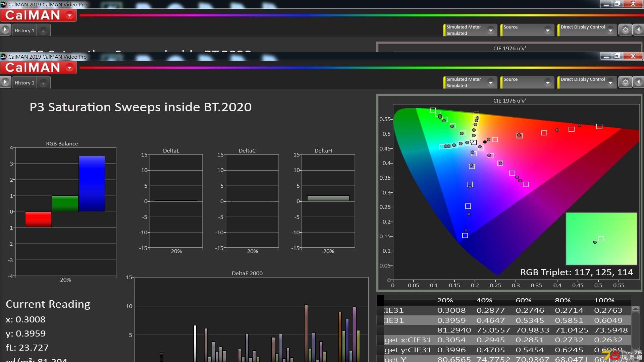The width and height of the screenshot is (644, 362).
Task: Click table cell value 0.2732
Action: pos(569,340)
